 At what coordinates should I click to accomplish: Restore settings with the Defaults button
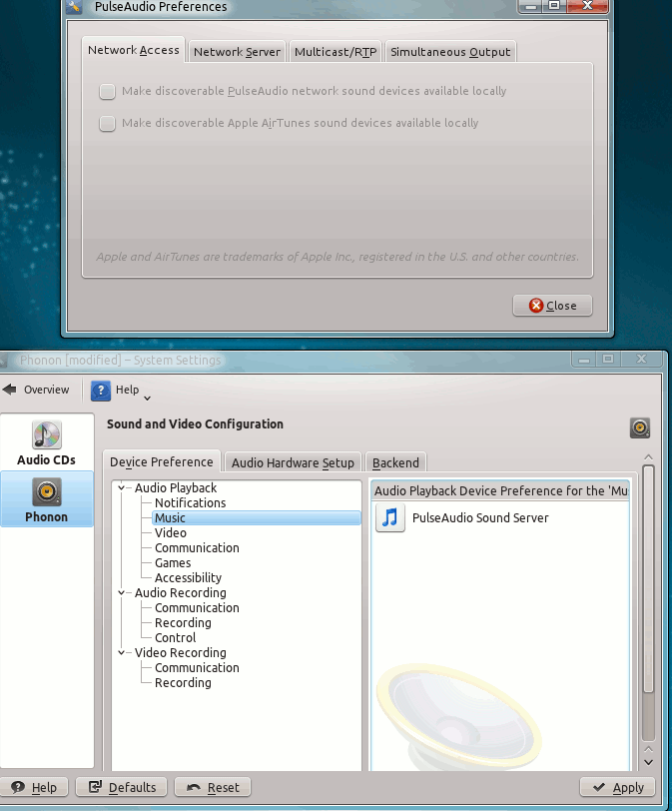pyautogui.click(x=123, y=787)
